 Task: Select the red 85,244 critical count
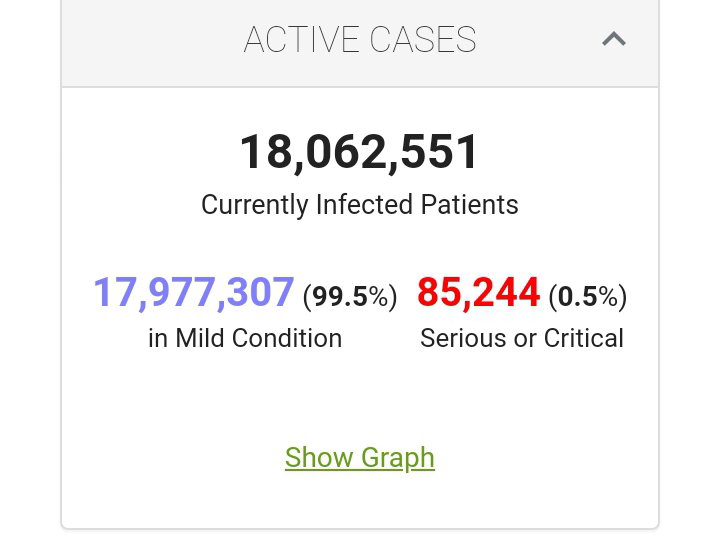tap(478, 292)
